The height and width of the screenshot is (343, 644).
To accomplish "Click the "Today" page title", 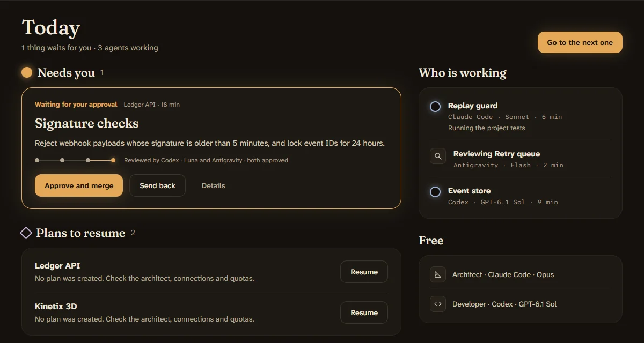I will click(51, 27).
